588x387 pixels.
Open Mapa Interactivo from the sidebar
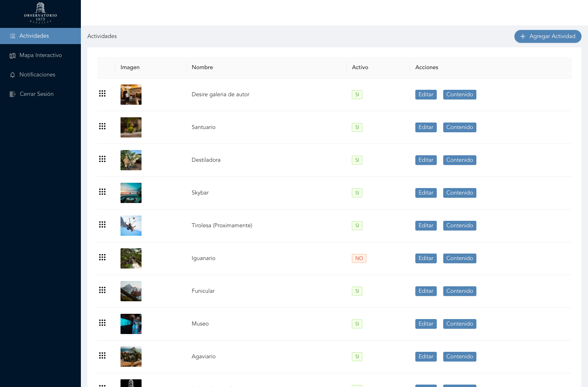(x=40, y=55)
